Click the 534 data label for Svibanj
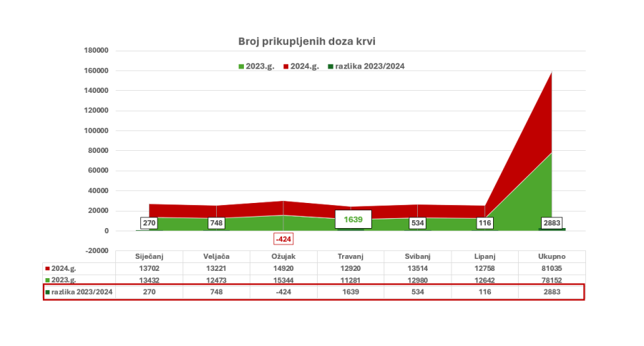This screenshot has width=644, height=346. click(x=418, y=223)
